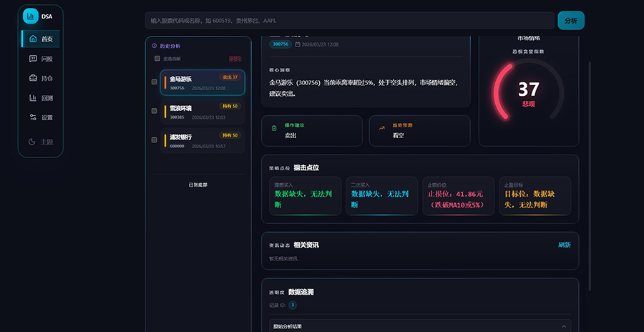
Task: Check the box beside 浦发银行
Action: (x=155, y=140)
